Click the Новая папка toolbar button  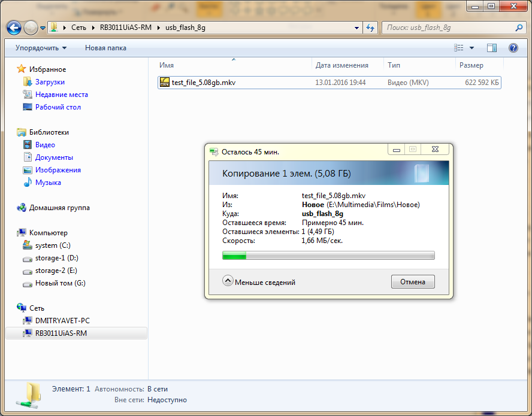coord(105,48)
